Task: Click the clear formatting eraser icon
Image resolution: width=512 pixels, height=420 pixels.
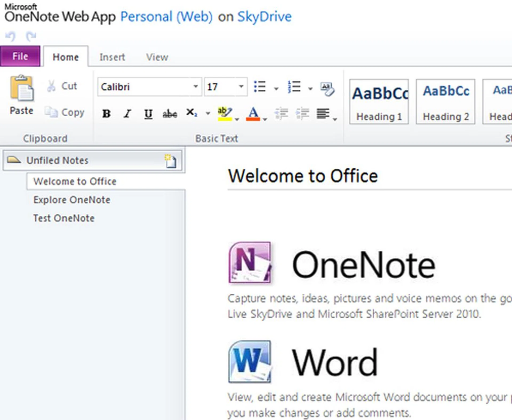Action: coord(327,88)
